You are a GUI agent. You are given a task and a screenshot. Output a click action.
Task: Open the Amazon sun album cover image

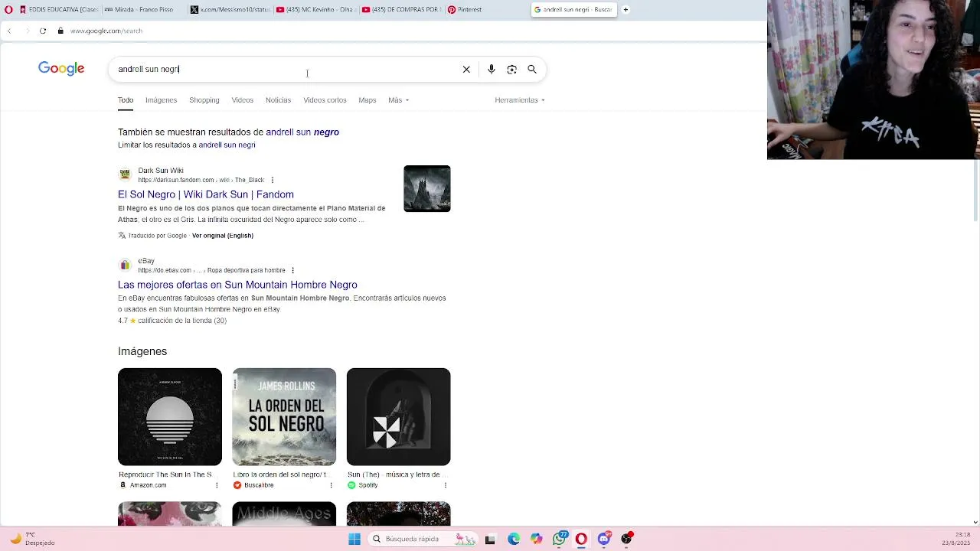[x=170, y=416]
